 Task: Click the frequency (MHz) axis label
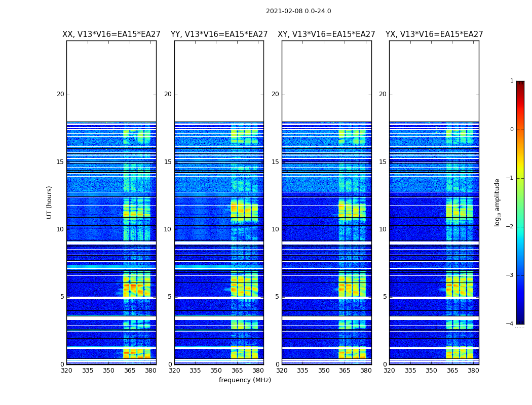click(x=245, y=380)
